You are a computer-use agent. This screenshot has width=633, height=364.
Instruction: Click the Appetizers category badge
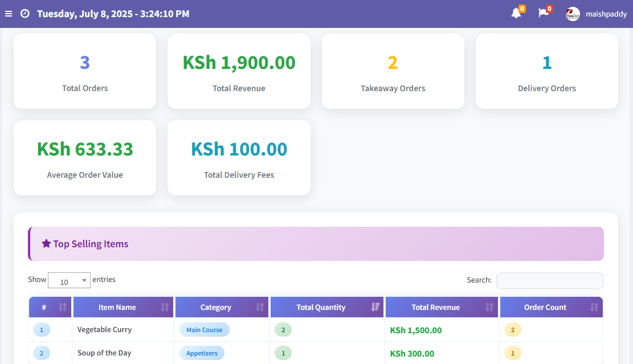click(202, 353)
